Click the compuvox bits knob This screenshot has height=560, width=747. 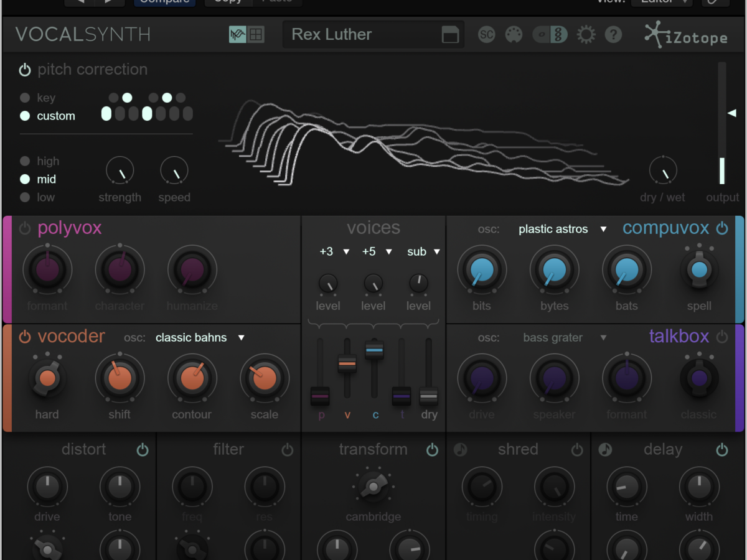pos(482,271)
